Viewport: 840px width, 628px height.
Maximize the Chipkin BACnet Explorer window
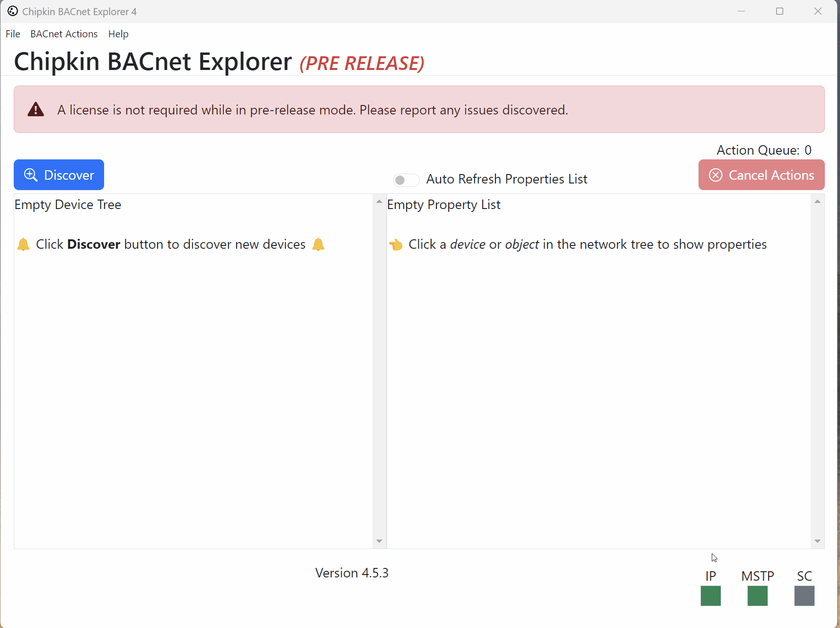click(x=779, y=11)
